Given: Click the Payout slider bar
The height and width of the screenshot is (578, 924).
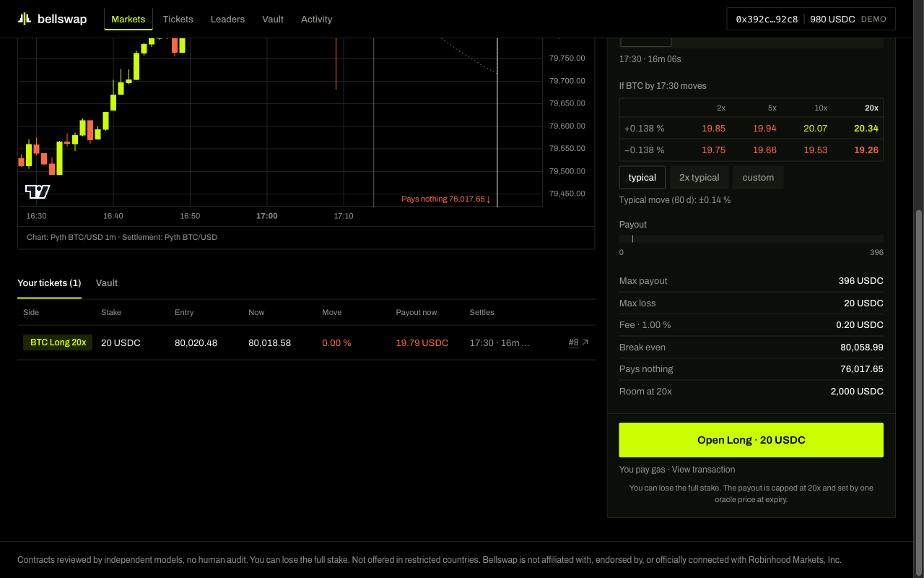Looking at the screenshot, I should click(x=751, y=238).
